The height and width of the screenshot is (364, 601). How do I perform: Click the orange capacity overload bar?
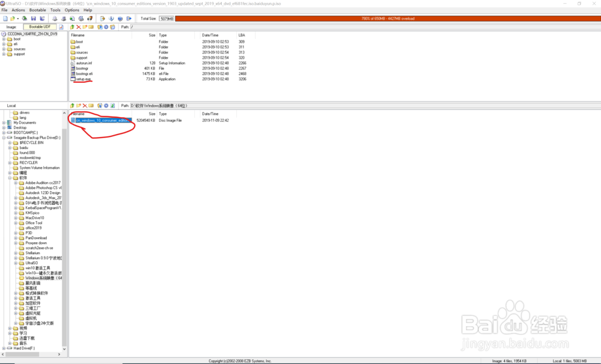tap(388, 19)
